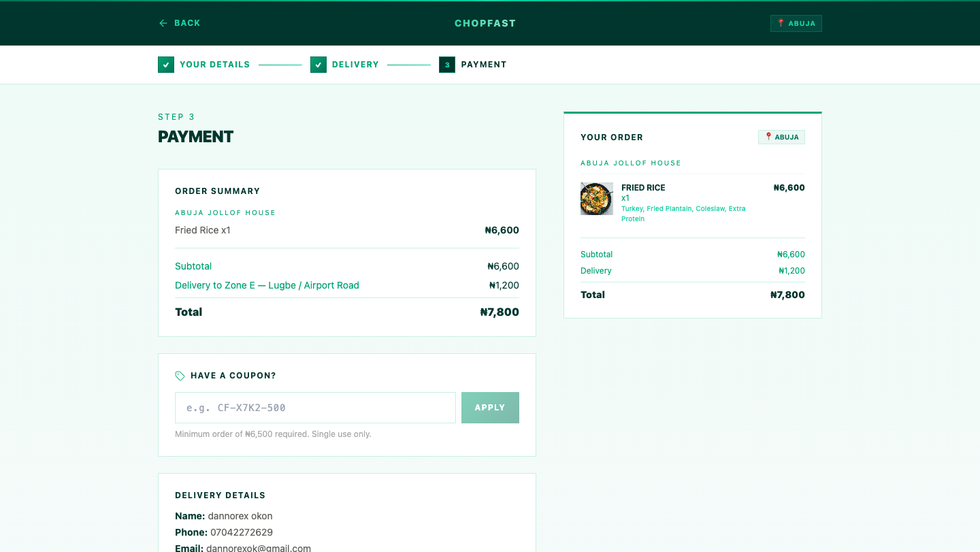Click the ₦1,200 delivery fee in Your Order card
This screenshot has width=980, height=552.
791,271
